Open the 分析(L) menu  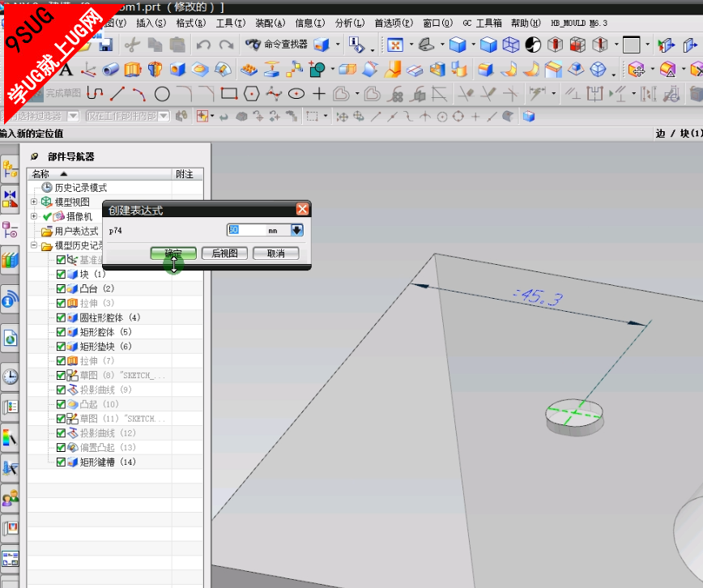pyautogui.click(x=350, y=23)
